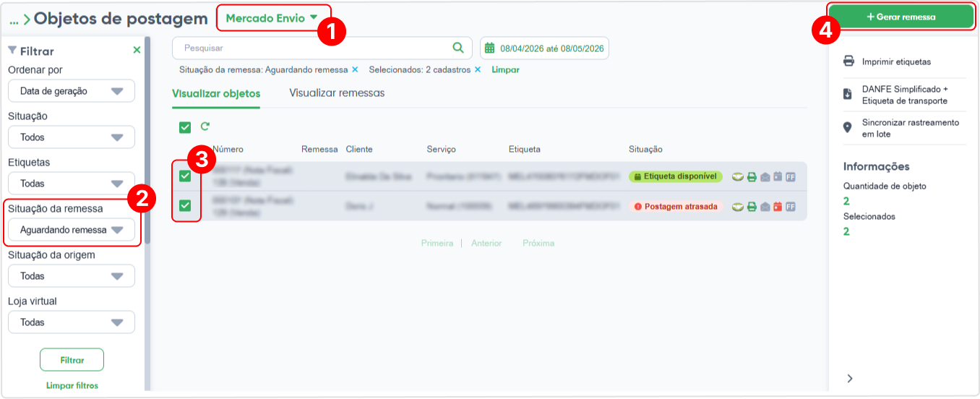The width and height of the screenshot is (980, 399).
Task: Click the Cliente column header
Action: click(x=359, y=150)
